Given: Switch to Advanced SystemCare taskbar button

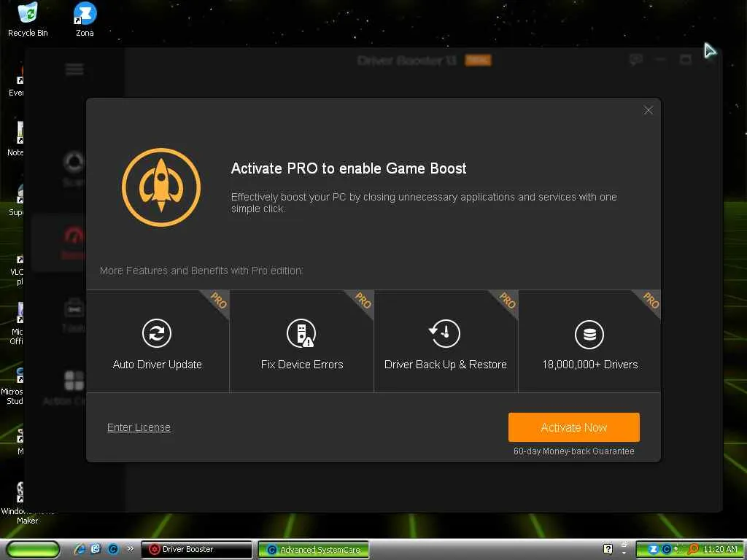Looking at the screenshot, I should click(313, 550).
